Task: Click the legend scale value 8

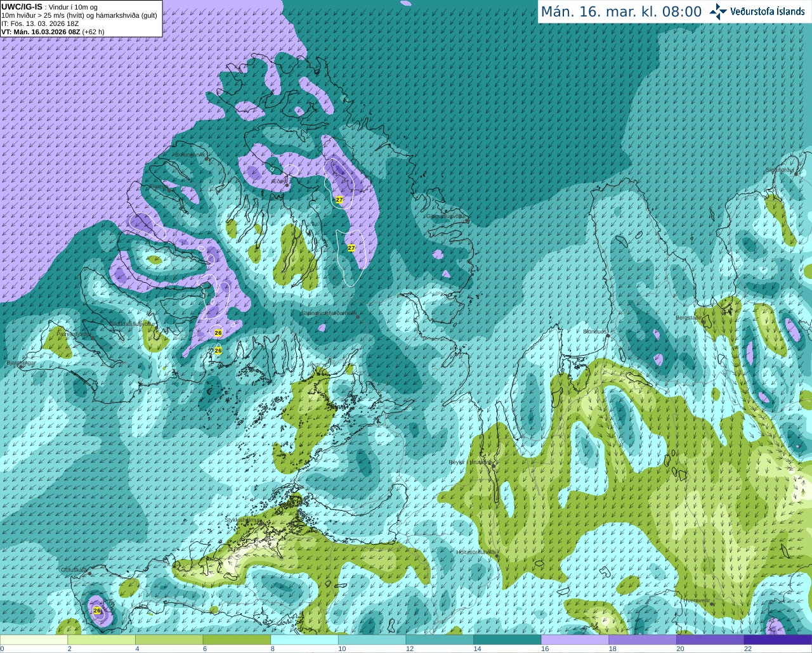Action: click(x=272, y=649)
